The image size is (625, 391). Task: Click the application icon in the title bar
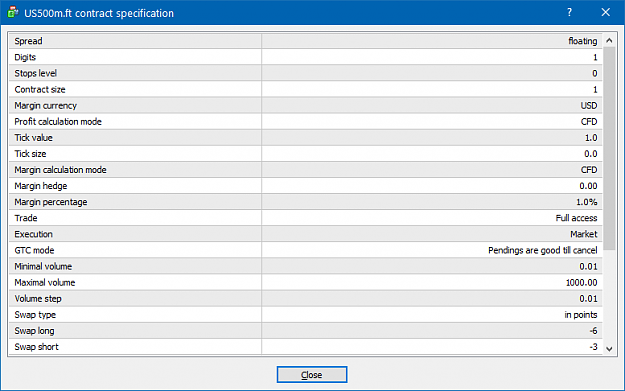tap(13, 12)
